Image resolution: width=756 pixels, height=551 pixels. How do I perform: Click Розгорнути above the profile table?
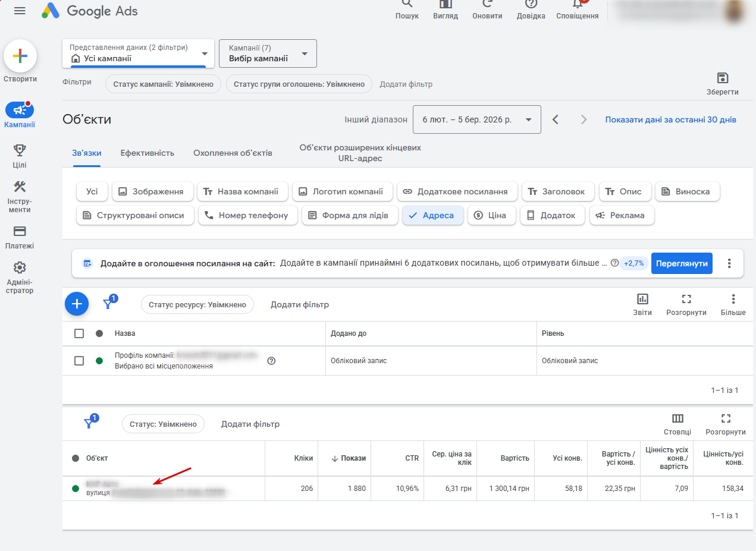pos(686,304)
